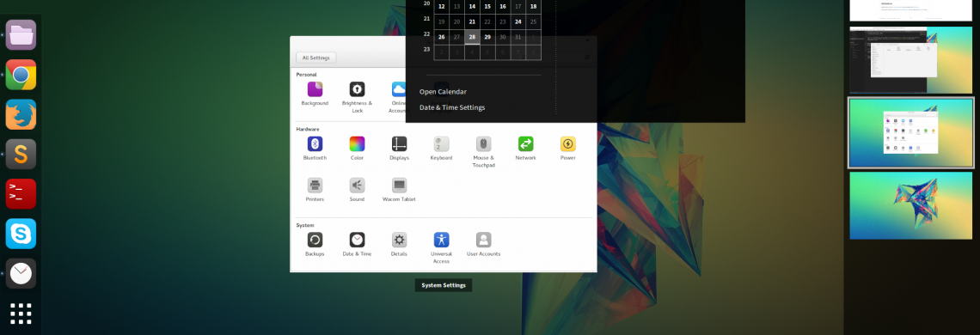
Task: Open the Keyboard settings icon
Action: tap(441, 143)
